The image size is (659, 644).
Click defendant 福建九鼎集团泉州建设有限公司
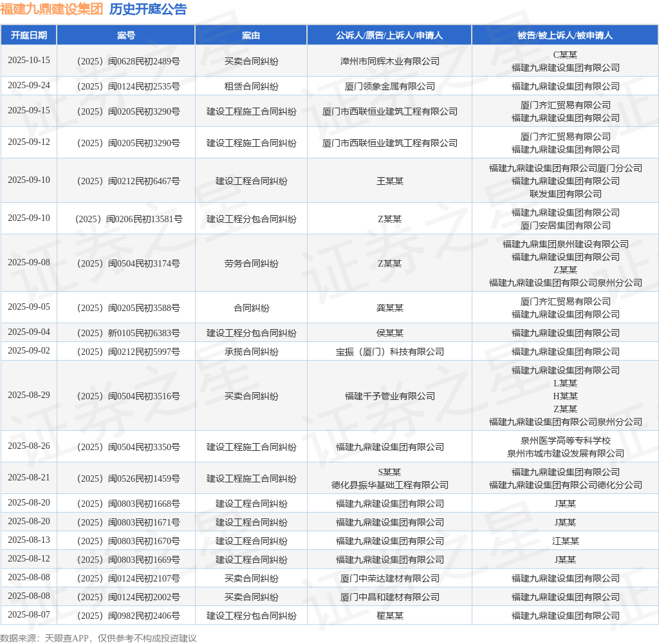pyautogui.click(x=565, y=244)
